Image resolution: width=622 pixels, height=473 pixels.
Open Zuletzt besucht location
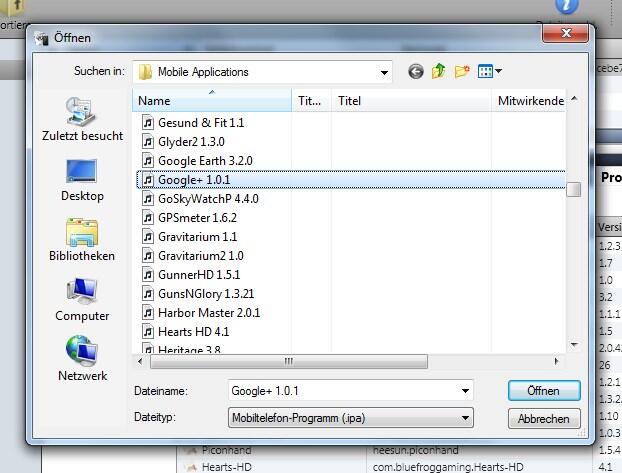(83, 119)
